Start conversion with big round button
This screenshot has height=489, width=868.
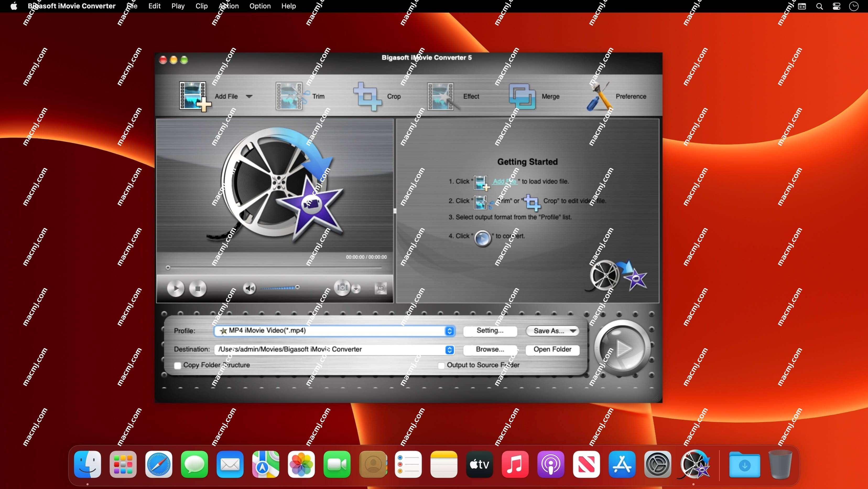(622, 348)
